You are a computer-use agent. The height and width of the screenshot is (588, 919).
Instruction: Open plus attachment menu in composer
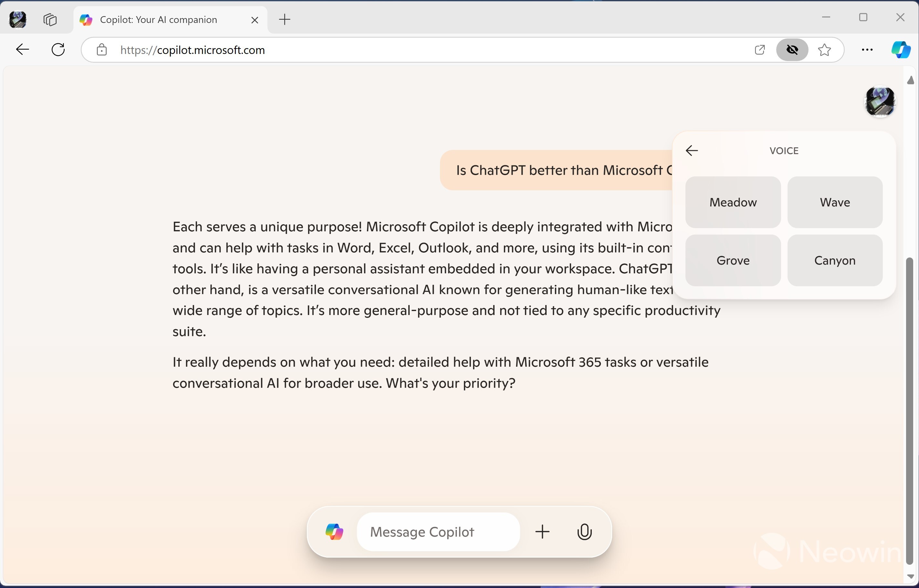click(542, 532)
